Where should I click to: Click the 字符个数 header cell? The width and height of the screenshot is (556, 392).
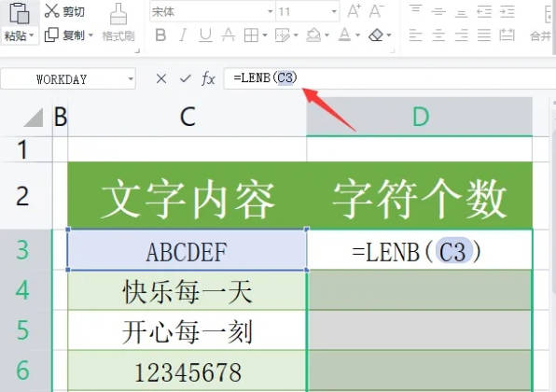(420, 195)
